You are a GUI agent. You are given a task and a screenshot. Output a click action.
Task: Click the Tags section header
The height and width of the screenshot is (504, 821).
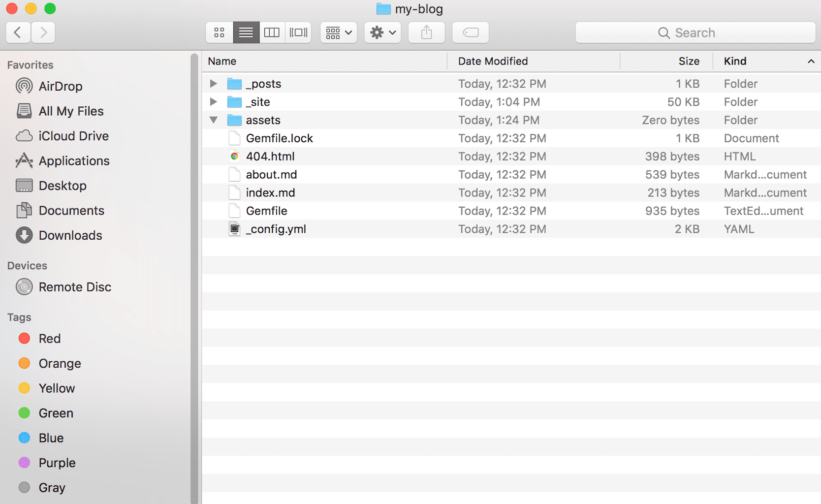click(19, 317)
